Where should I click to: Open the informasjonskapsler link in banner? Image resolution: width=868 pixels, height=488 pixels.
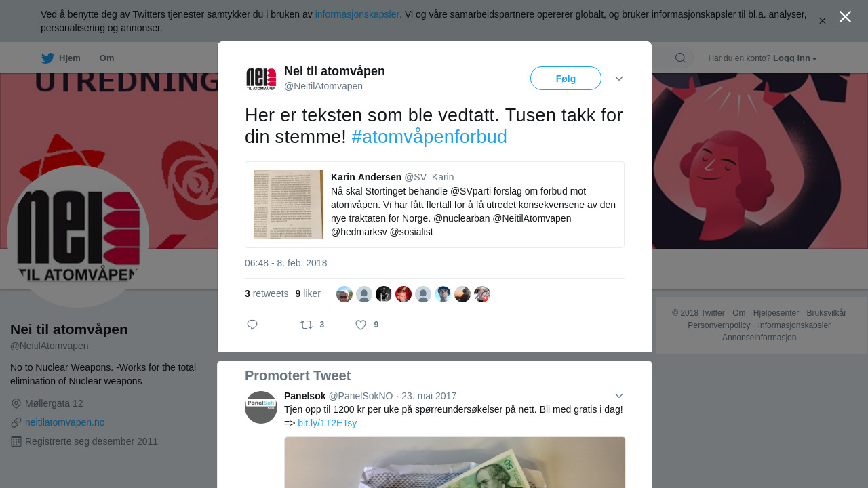pyautogui.click(x=357, y=14)
